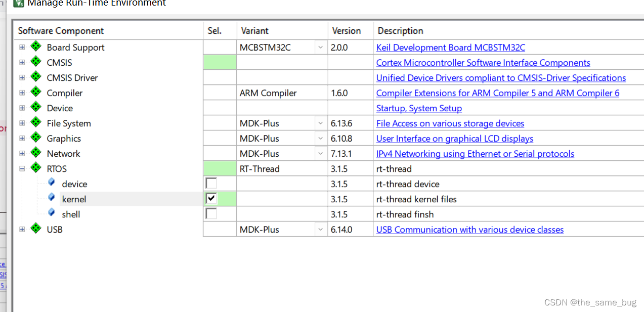This screenshot has height=312, width=644.
Task: Click the RTOS green diamond icon
Action: pos(35,168)
